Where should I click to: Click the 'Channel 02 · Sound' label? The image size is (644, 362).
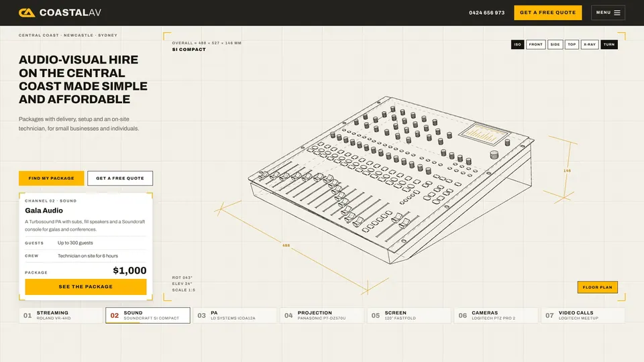click(50, 200)
